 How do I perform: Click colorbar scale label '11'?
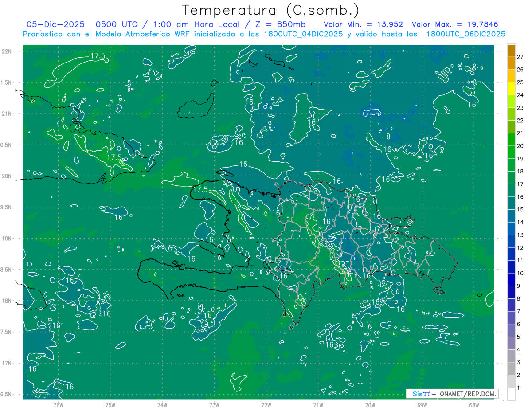pyautogui.click(x=520, y=260)
